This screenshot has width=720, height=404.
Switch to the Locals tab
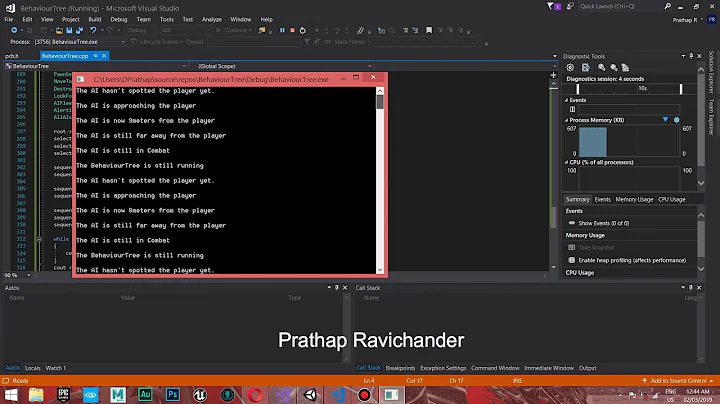click(x=33, y=368)
